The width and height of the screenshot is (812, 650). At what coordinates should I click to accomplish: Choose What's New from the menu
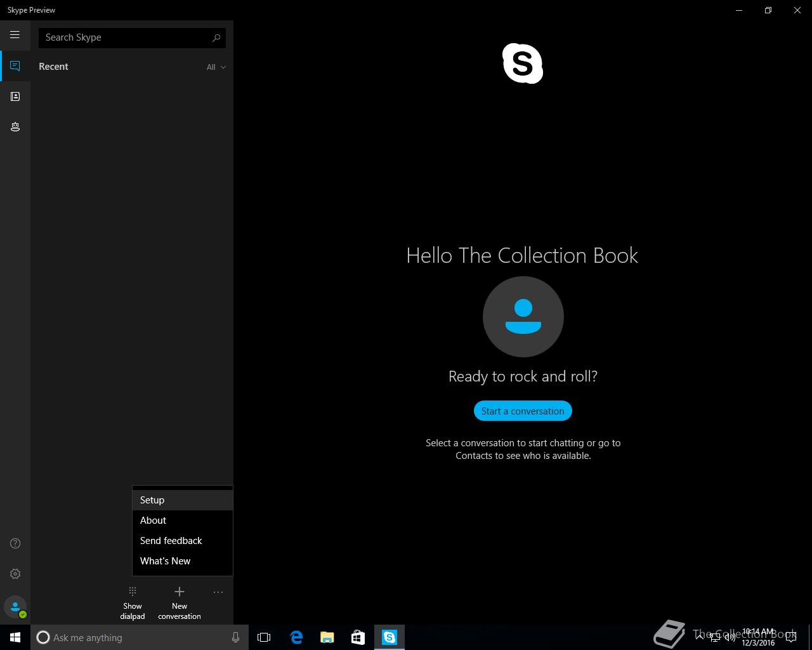pos(183,561)
